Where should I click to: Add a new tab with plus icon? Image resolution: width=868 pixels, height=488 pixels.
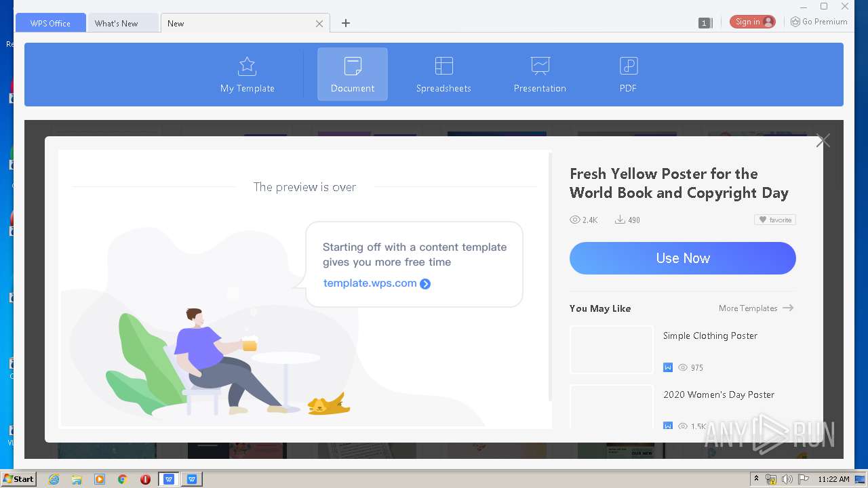click(x=345, y=23)
